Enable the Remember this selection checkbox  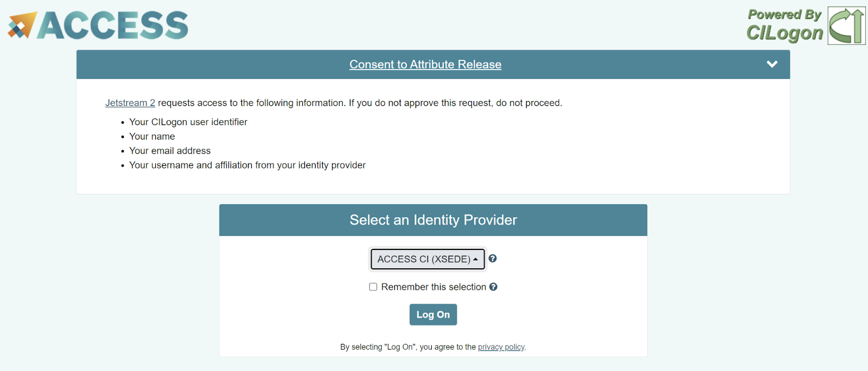tap(373, 287)
